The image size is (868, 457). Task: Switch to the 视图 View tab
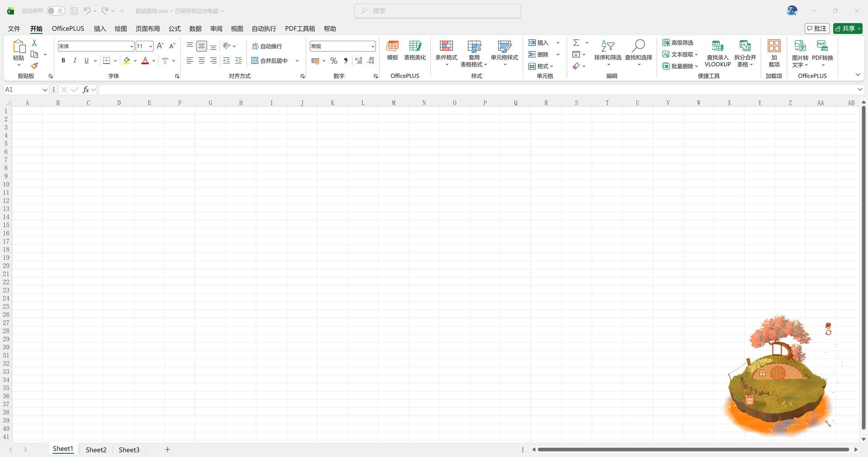pyautogui.click(x=237, y=29)
